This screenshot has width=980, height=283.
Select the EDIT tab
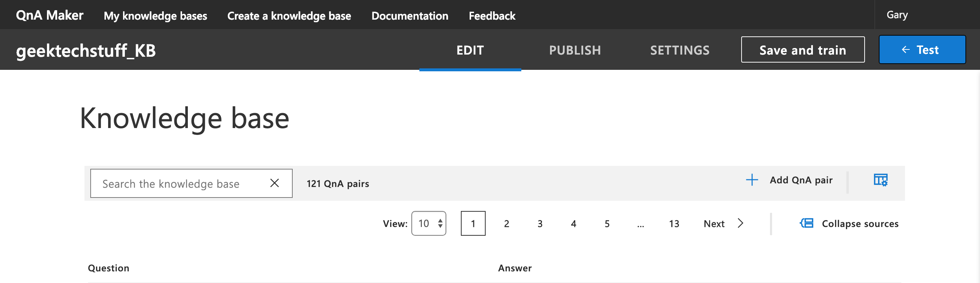tap(471, 50)
